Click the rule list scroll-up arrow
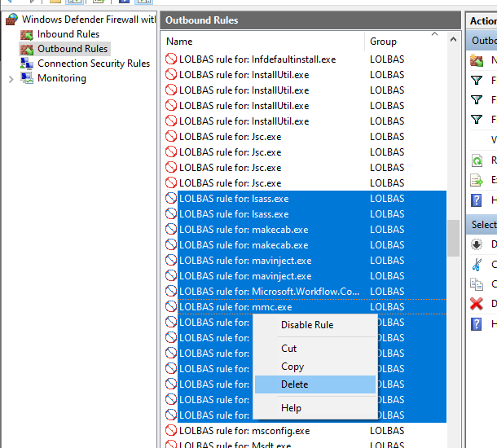Viewport: 497px width, 448px height. [x=453, y=39]
